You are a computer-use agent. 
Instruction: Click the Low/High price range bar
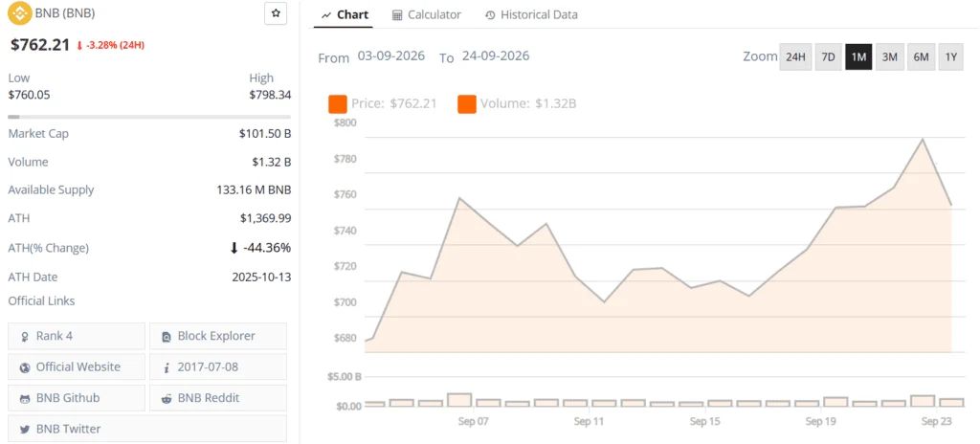coord(149,117)
